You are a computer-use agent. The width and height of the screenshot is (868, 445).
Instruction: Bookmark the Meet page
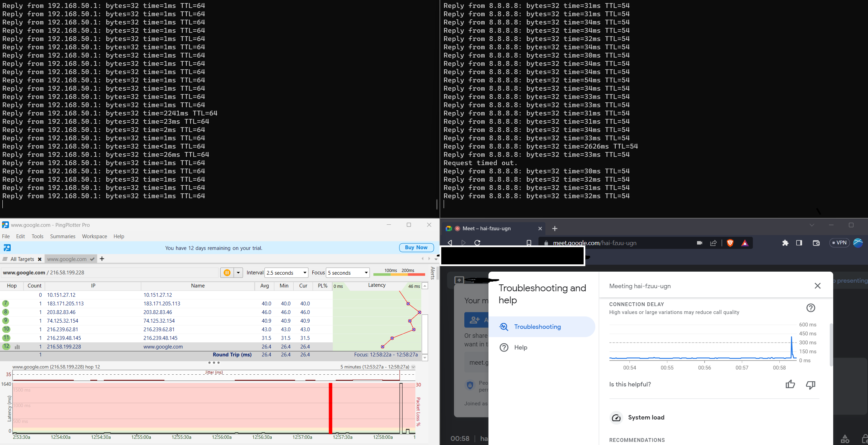[529, 243]
